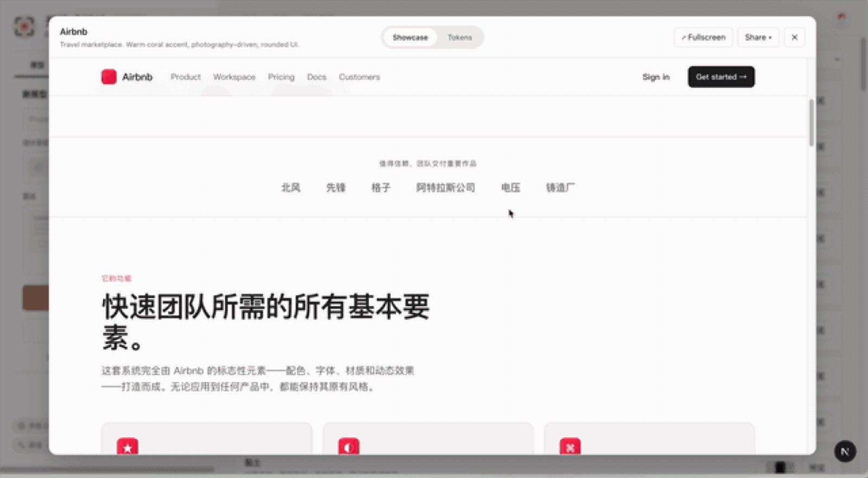Open Fullscreen preview mode
The width and height of the screenshot is (868, 478).
coord(704,37)
